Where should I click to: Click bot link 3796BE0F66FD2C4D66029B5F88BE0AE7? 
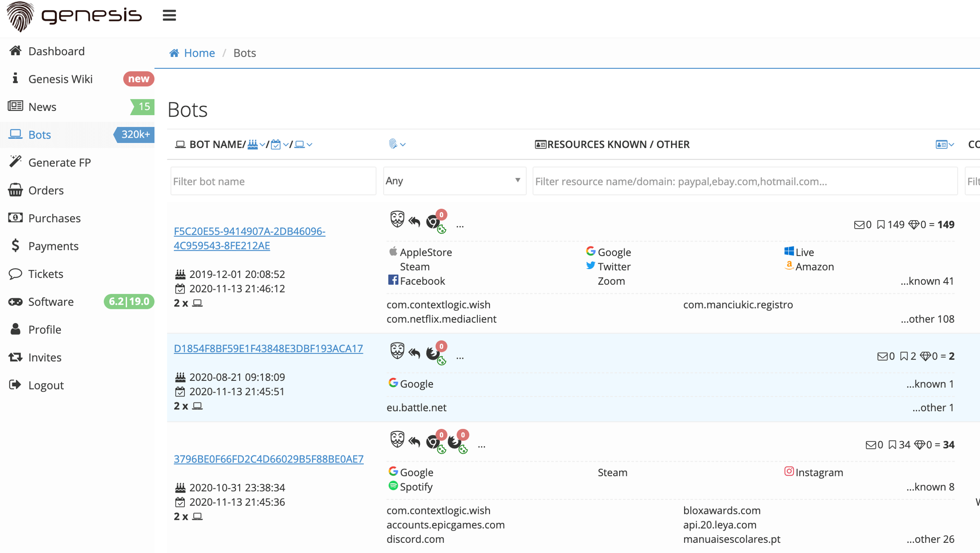click(269, 459)
